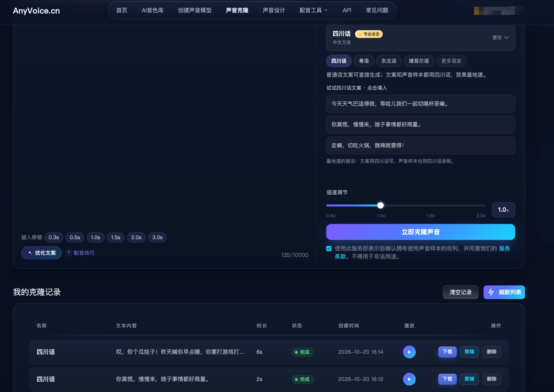Click the sparkle icon on 优化文案
The width and height of the screenshot is (554, 392).
pyautogui.click(x=30, y=253)
